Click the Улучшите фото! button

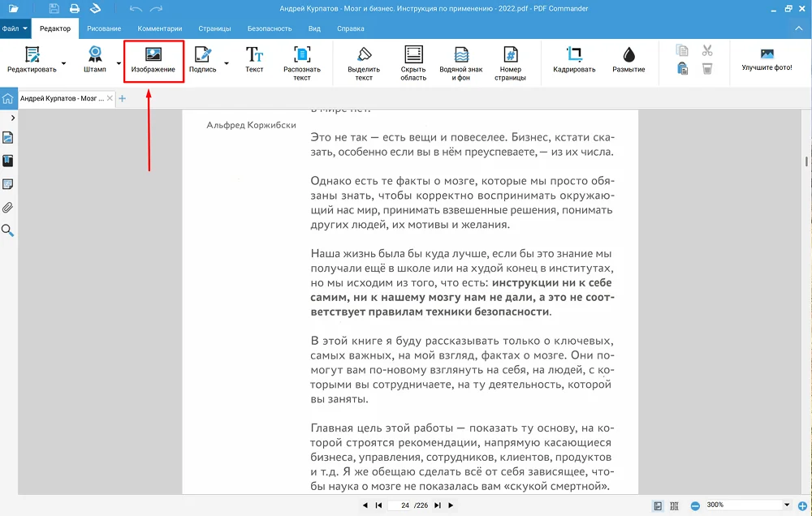click(767, 59)
